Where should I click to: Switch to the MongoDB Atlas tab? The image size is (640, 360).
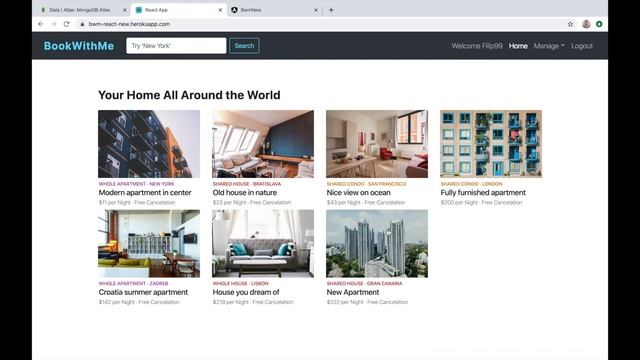coord(80,10)
